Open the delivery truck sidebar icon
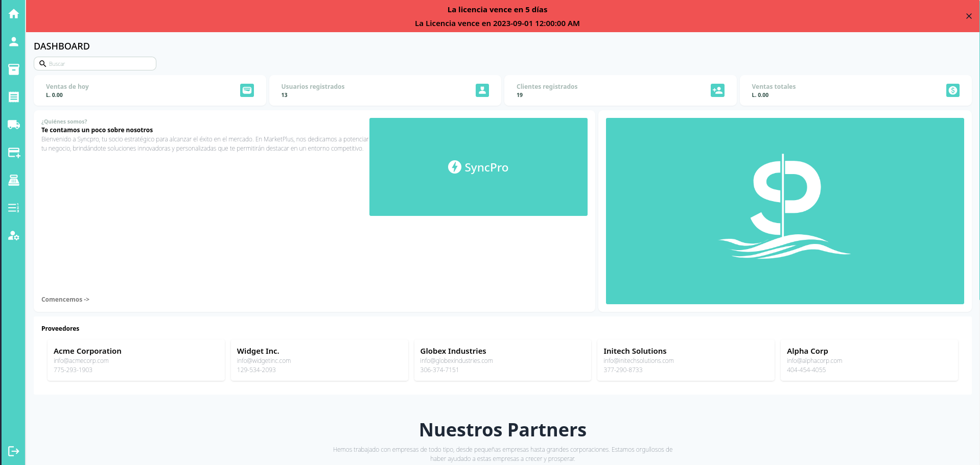This screenshot has height=465, width=980. coord(14,125)
